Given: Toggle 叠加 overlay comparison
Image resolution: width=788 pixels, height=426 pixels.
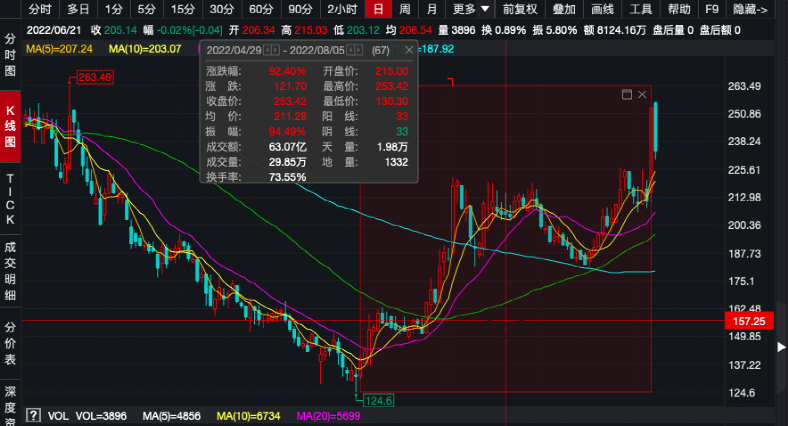Looking at the screenshot, I should [x=563, y=9].
